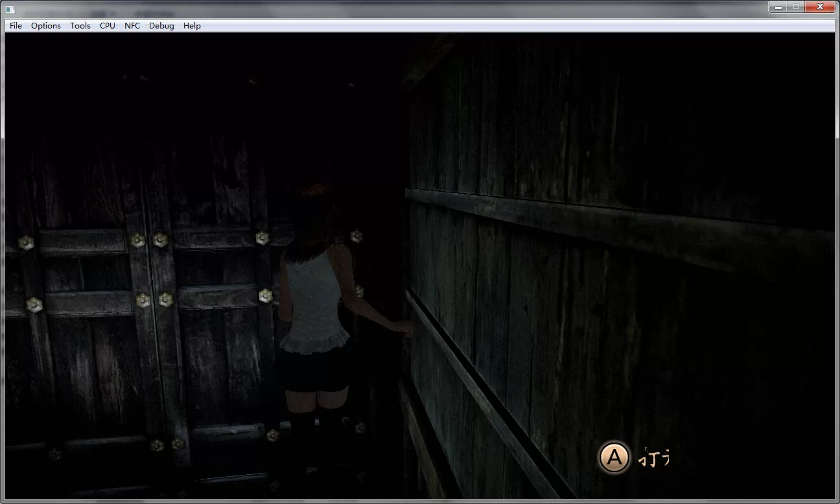Image resolution: width=840 pixels, height=504 pixels.
Task: Click the application icon in the title bar
Action: [x=10, y=8]
